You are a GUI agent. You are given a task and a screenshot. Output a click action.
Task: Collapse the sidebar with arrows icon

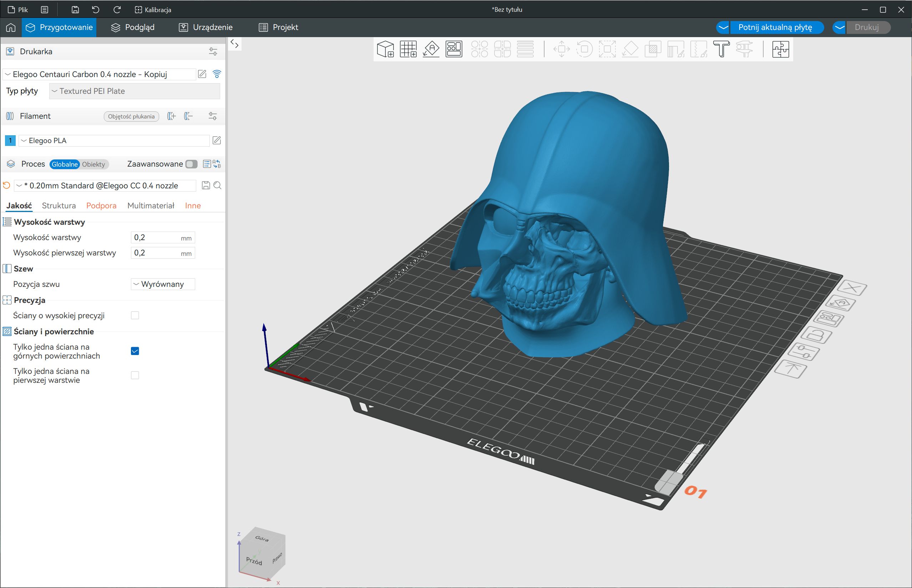coord(235,44)
